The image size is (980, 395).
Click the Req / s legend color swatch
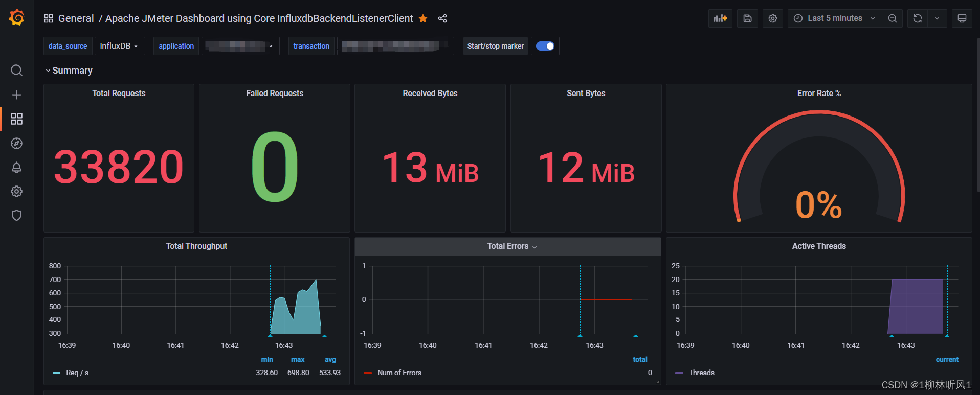tap(56, 373)
